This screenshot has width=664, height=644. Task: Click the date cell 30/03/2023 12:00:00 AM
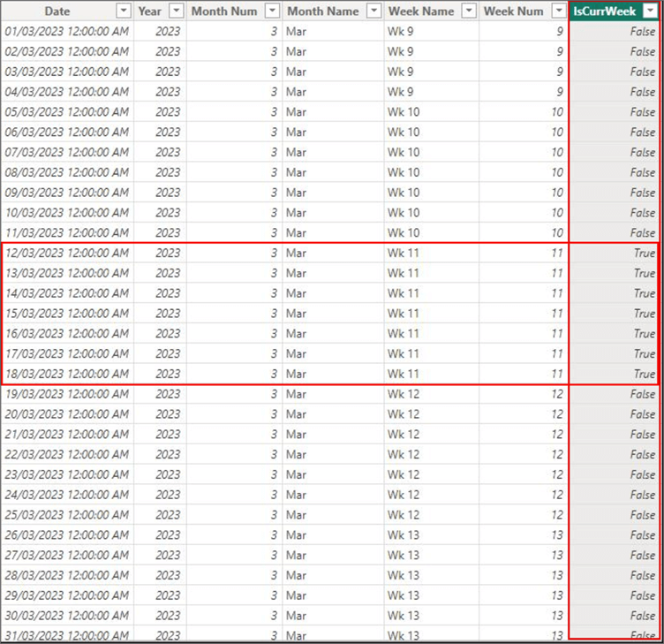[67, 616]
